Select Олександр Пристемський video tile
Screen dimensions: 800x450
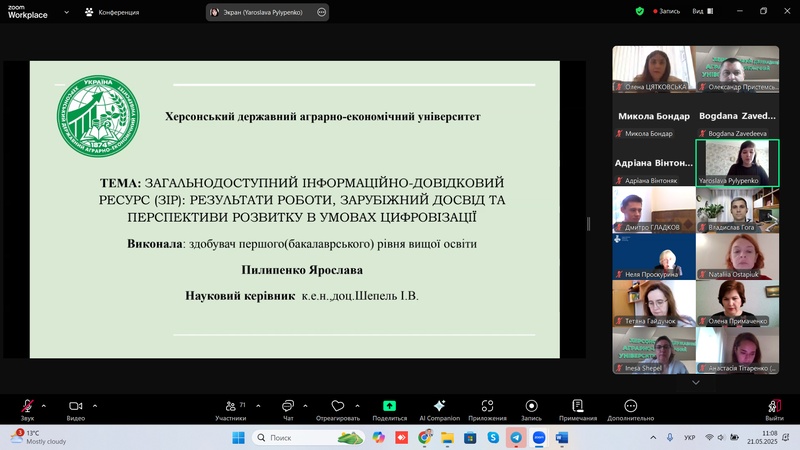[x=737, y=69]
